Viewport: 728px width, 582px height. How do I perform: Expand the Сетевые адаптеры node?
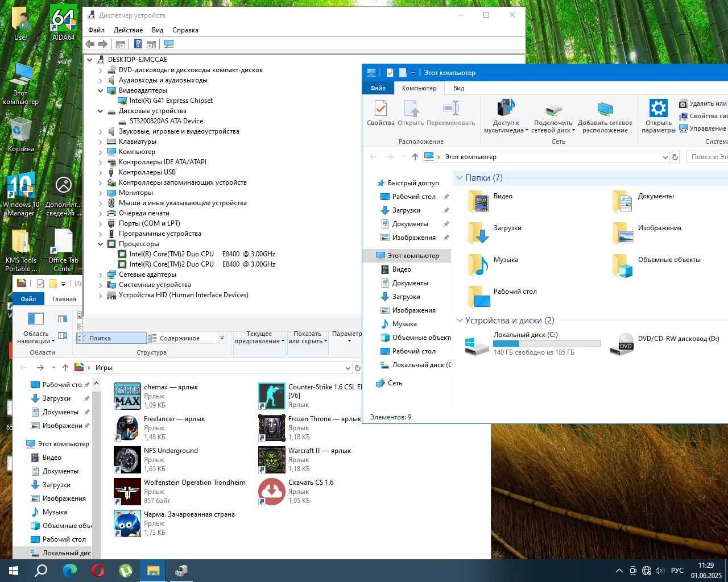tap(101, 275)
